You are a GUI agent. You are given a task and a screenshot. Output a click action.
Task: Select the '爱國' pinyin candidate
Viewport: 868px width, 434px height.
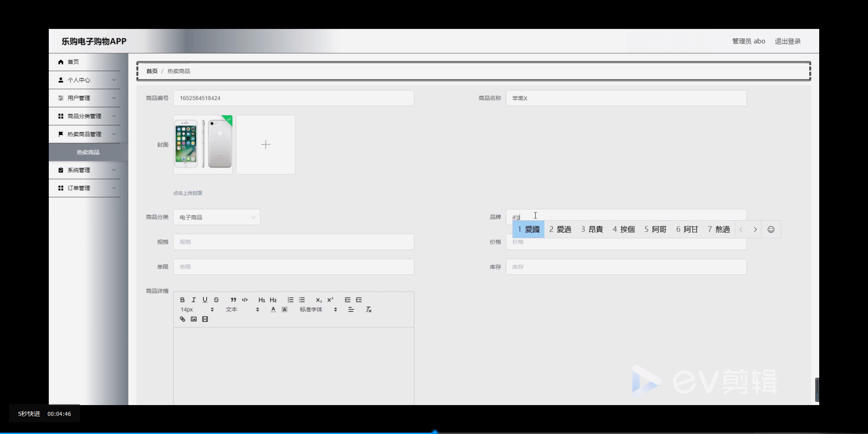529,229
